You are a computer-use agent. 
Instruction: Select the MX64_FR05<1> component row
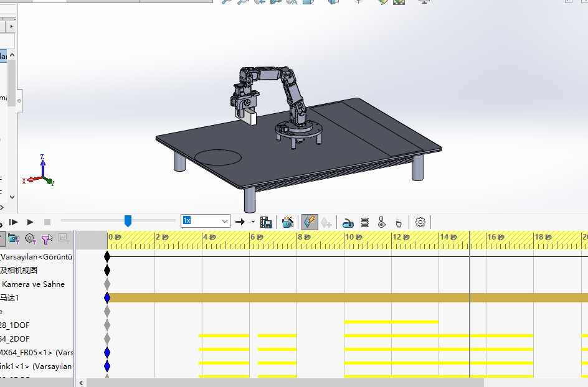coord(37,353)
